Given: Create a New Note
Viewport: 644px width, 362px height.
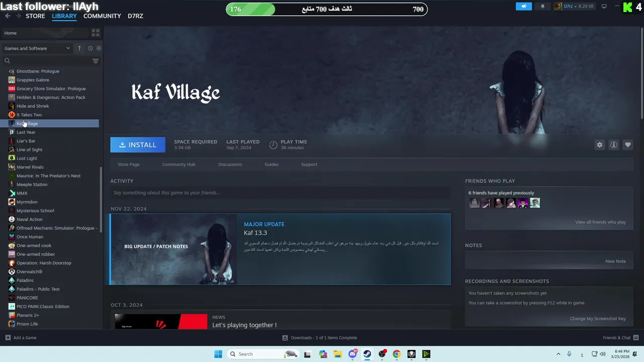Looking at the screenshot, I should coord(615,261).
